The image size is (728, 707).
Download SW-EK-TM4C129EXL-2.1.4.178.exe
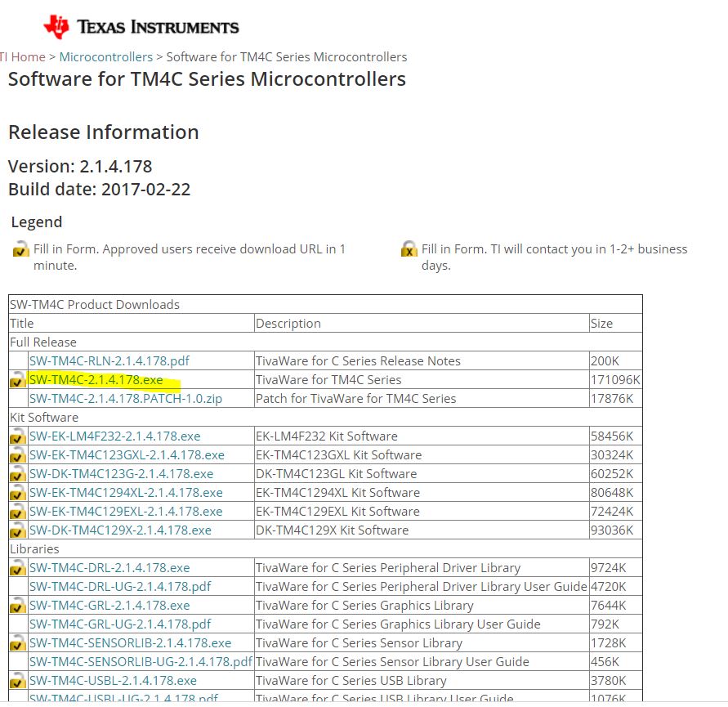point(126,512)
